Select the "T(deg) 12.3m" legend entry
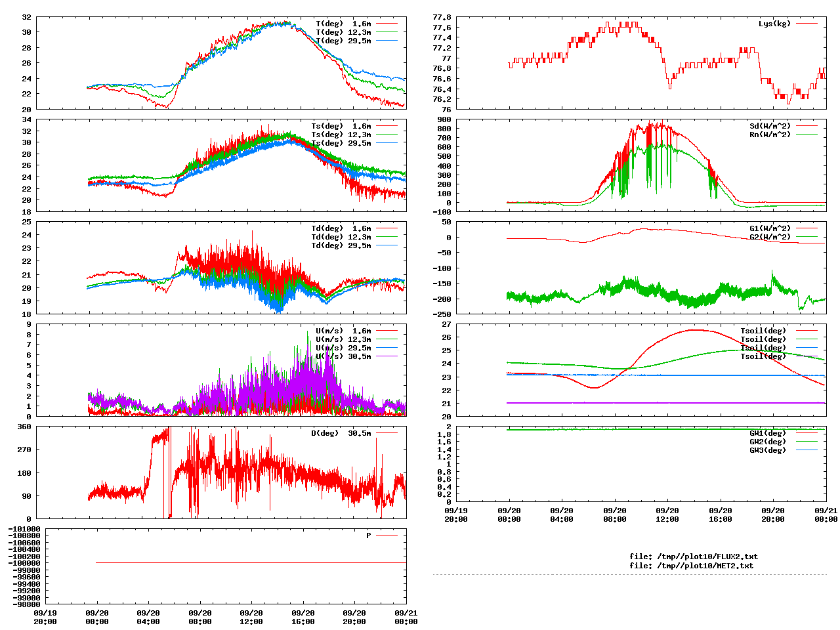The height and width of the screenshot is (630, 840). (343, 32)
